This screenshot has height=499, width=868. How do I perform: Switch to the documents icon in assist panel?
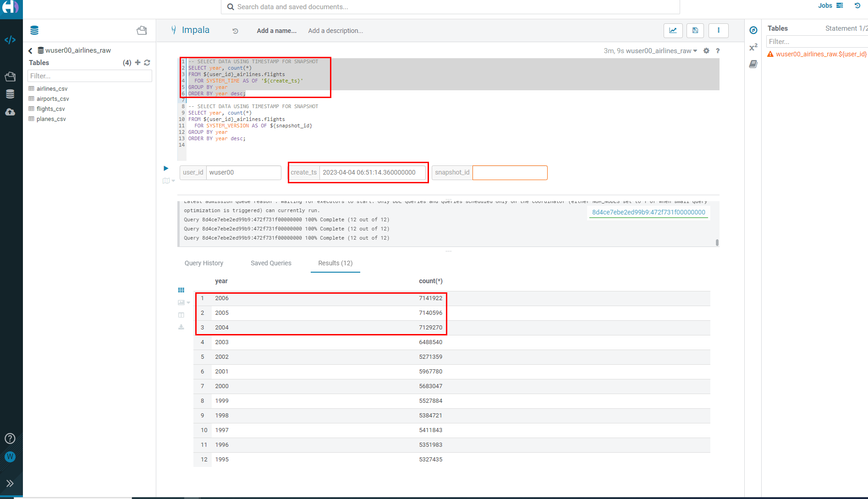click(142, 30)
